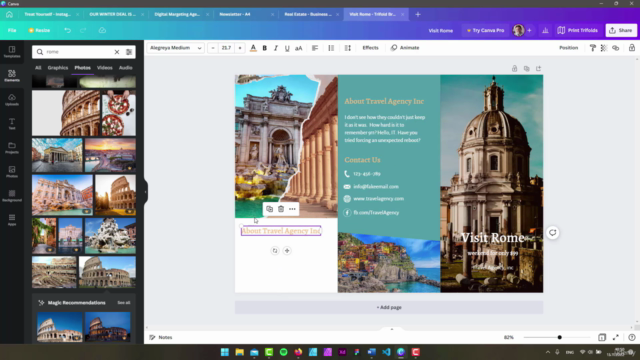Click the Share button

[621, 30]
